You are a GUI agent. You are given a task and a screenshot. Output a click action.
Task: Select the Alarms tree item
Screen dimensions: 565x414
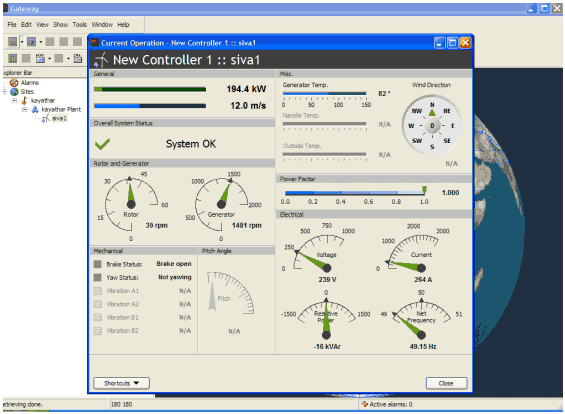[x=30, y=83]
